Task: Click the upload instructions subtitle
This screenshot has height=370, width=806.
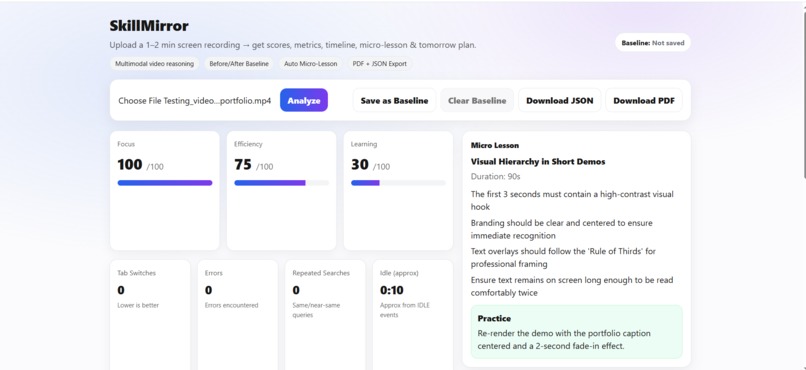Action: pos(292,45)
